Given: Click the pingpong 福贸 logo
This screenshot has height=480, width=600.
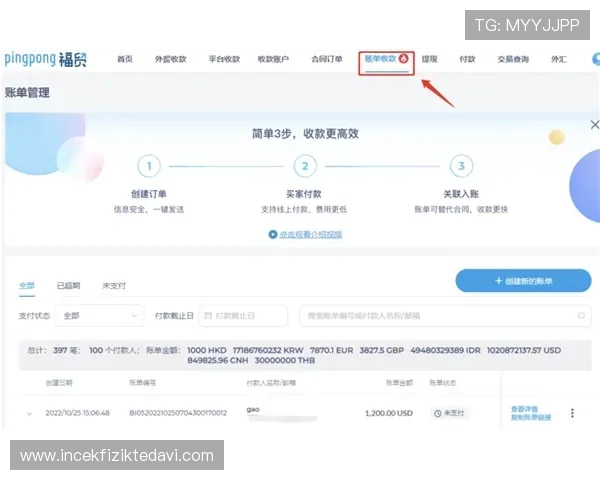Looking at the screenshot, I should coord(45,59).
